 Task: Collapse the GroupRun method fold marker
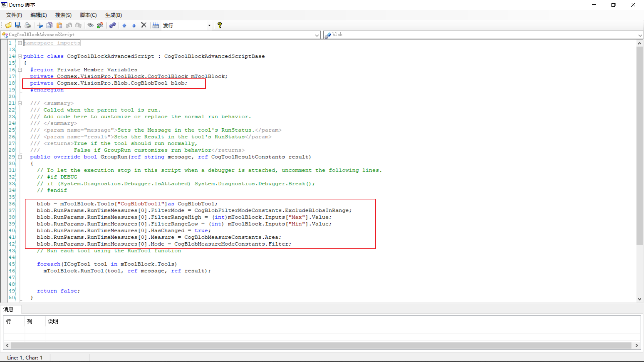coord(20,157)
